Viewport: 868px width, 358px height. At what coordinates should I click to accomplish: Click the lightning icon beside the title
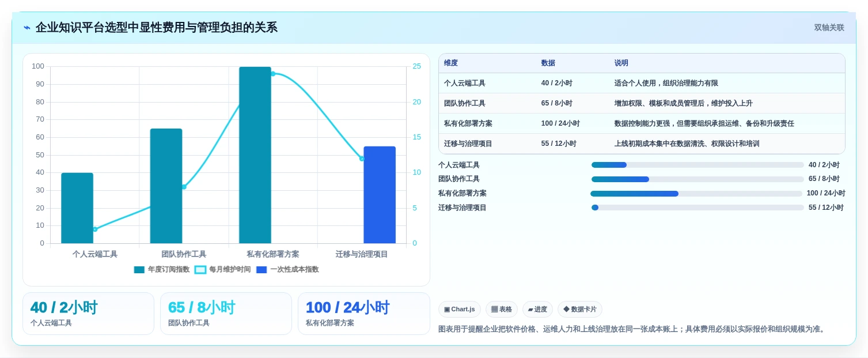point(27,28)
